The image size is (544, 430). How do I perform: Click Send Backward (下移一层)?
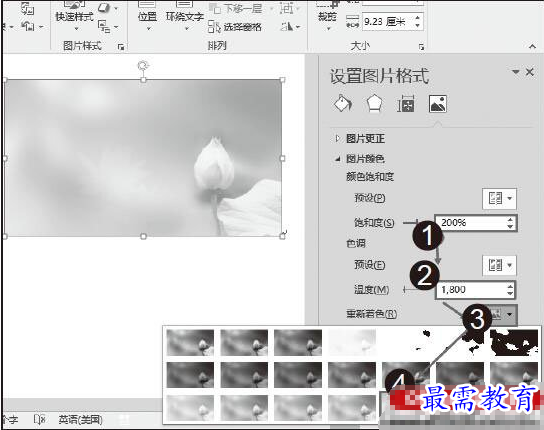237,8
